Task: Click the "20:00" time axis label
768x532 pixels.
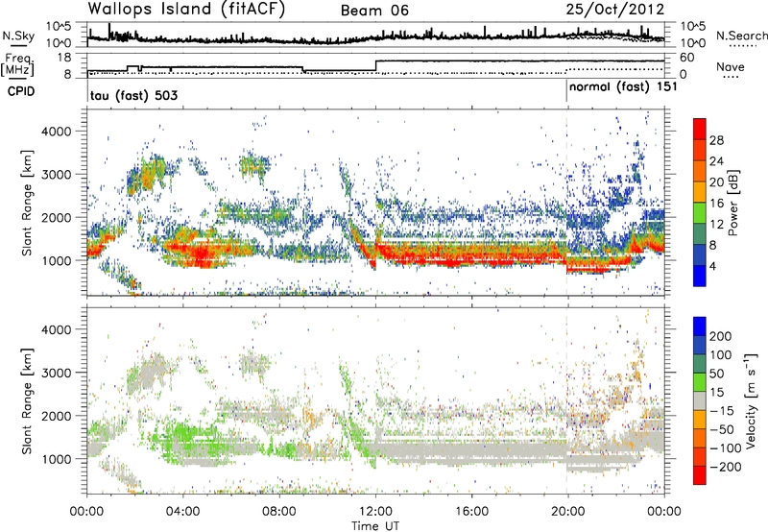Action: (x=567, y=512)
